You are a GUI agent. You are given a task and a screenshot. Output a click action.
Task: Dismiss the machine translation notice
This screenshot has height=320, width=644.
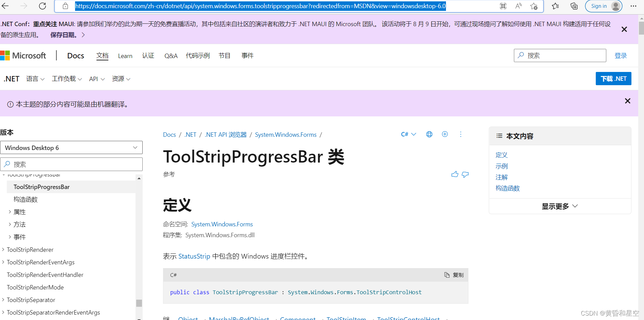pyautogui.click(x=628, y=101)
